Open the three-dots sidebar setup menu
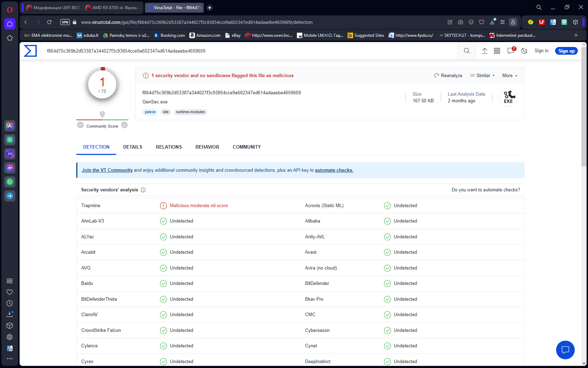Image resolution: width=588 pixels, height=368 pixels. 10,359
